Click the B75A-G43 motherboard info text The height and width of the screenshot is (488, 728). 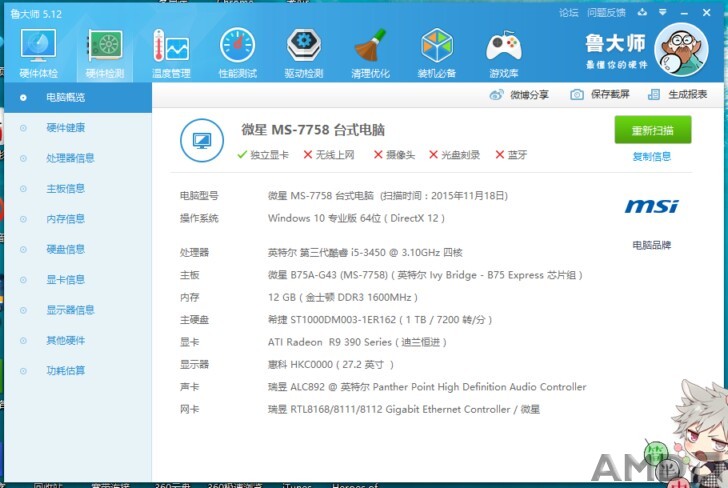click(425, 275)
